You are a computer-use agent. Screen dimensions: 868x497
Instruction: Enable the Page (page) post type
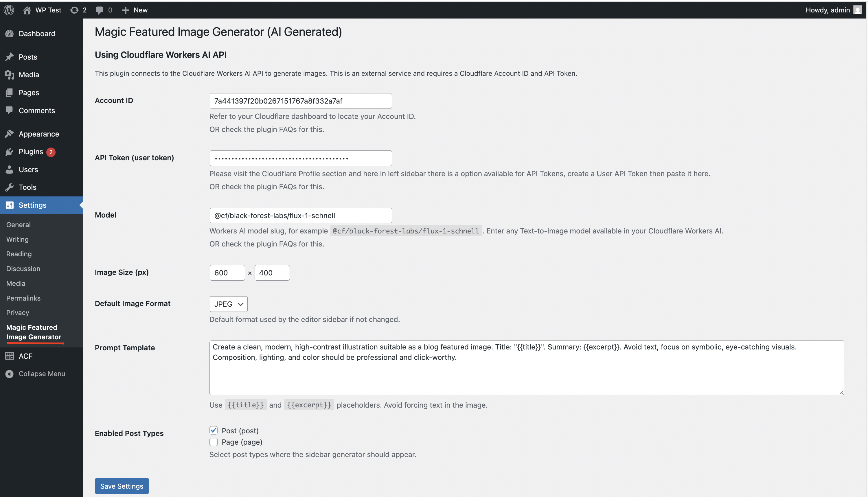[x=213, y=442]
